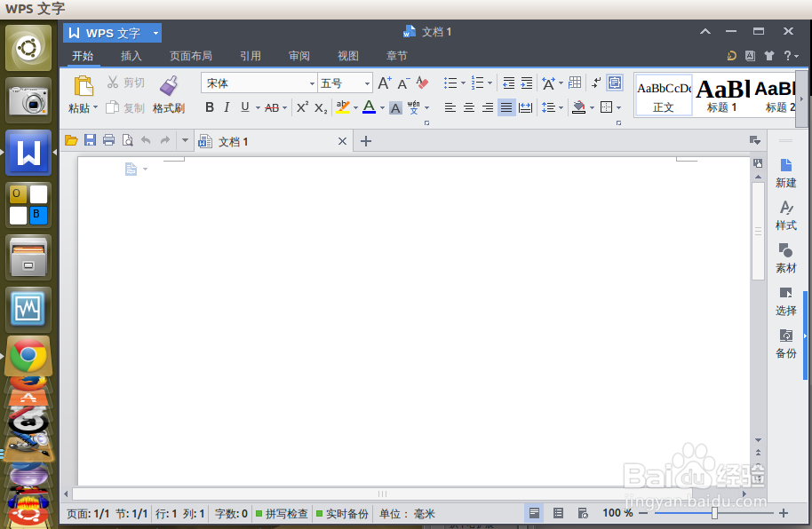Center align the text
Screen dimensions: 812x529
469,107
